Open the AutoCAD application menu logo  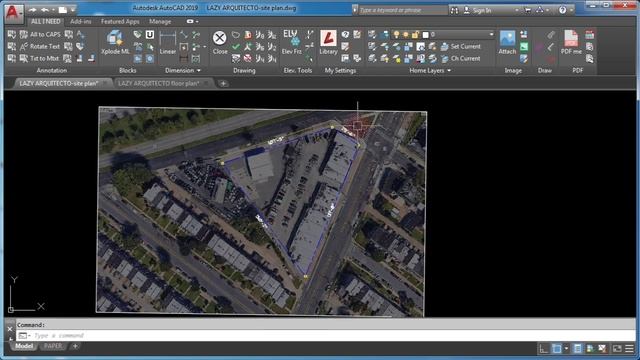click(x=13, y=13)
